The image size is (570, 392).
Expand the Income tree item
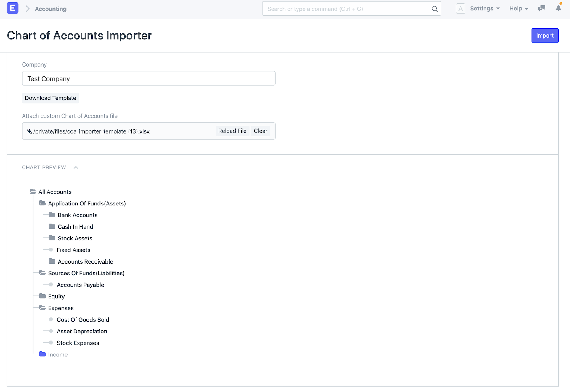coord(42,354)
